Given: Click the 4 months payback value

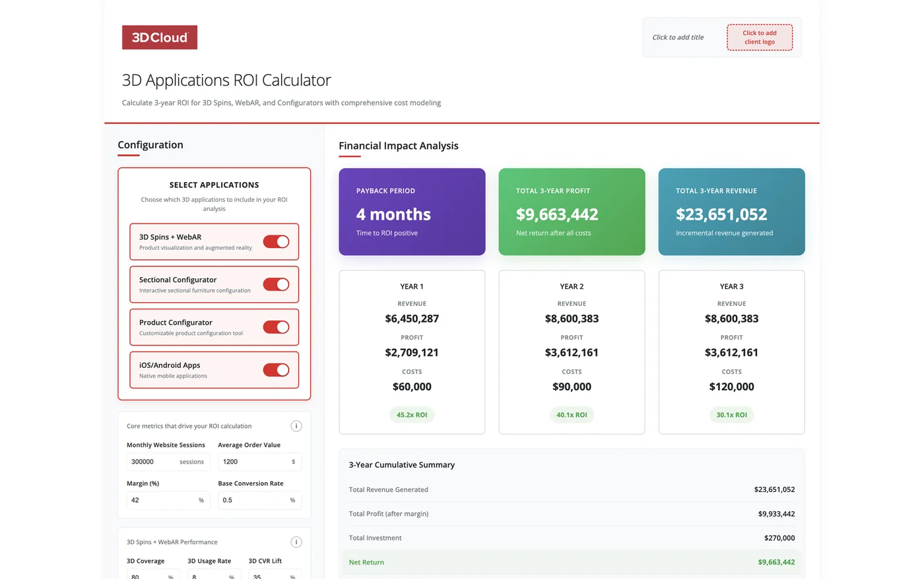Looking at the screenshot, I should [x=393, y=214].
